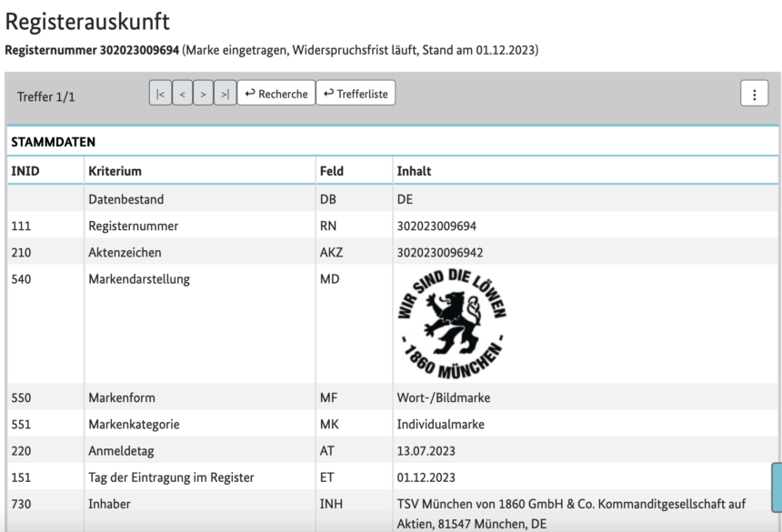782x532 pixels.
Task: Click the MK field code
Action: coord(329,425)
